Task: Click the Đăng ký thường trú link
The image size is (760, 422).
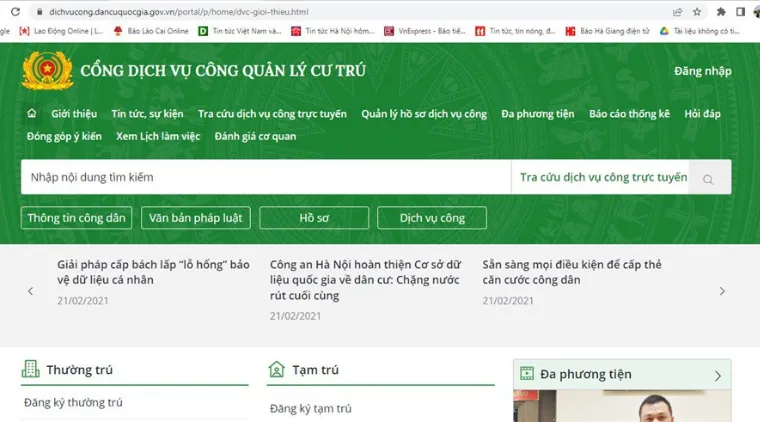Action: click(x=73, y=402)
